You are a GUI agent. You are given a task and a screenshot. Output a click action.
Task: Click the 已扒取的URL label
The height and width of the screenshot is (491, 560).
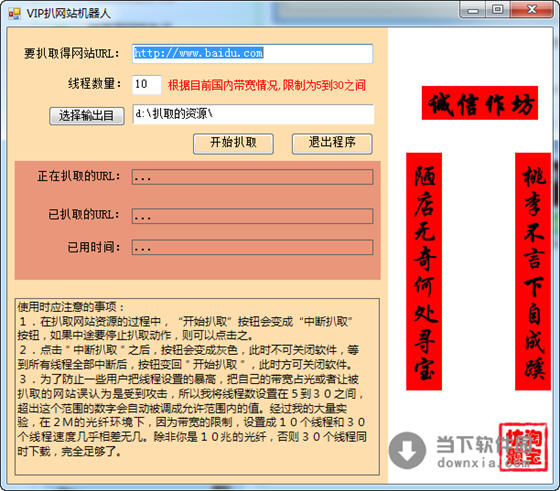point(84,215)
